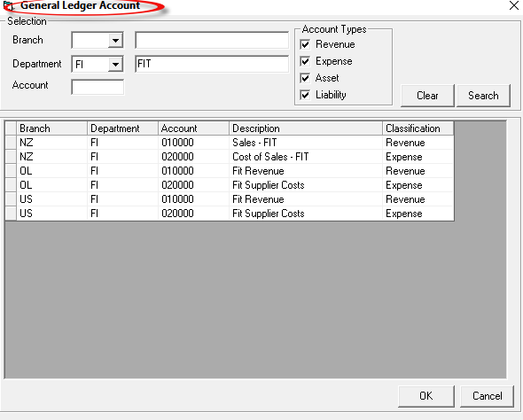This screenshot has height=420, width=523.
Task: Close the General Ledger Account dialog
Action: coord(514,5)
